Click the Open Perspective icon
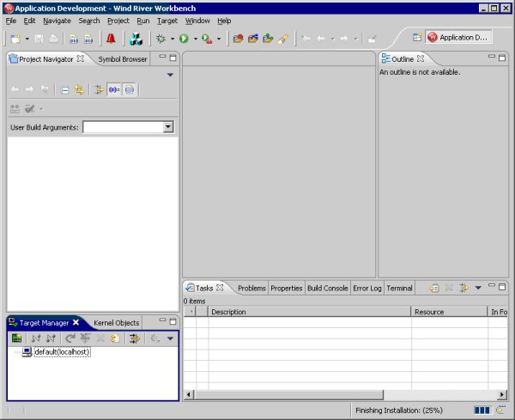 pos(416,38)
